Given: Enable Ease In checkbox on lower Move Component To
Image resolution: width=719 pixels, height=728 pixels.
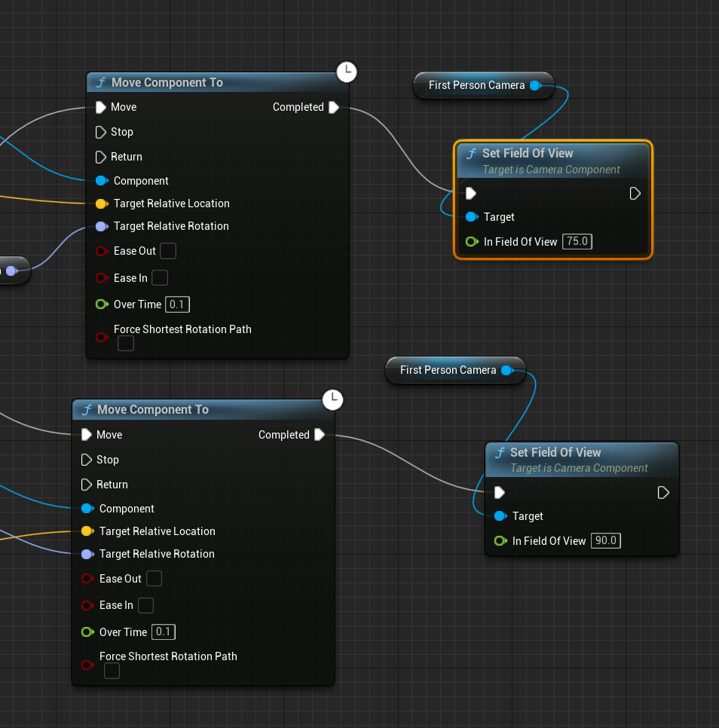Looking at the screenshot, I should tap(146, 606).
